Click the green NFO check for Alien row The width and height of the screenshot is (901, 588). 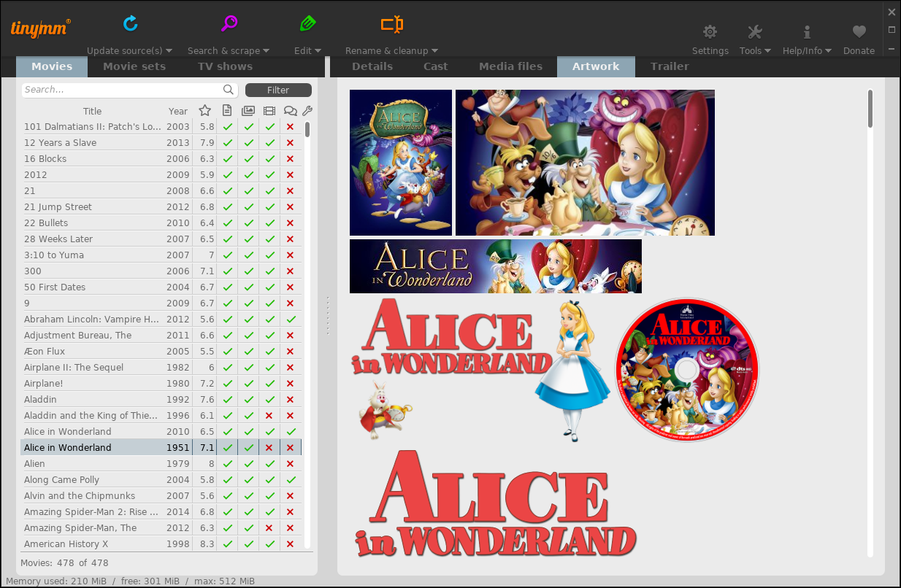(x=227, y=464)
